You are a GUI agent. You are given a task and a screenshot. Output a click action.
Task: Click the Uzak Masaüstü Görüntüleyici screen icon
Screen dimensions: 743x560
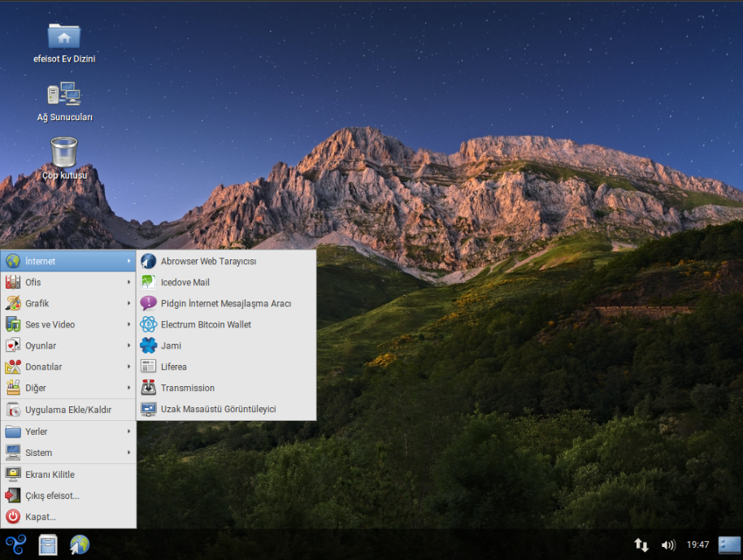tap(148, 409)
